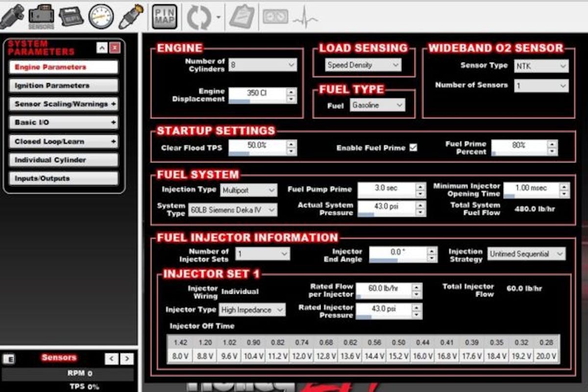Open the Load Sensing Speed Density dropdown
The width and height of the screenshot is (588, 392).
click(x=363, y=65)
